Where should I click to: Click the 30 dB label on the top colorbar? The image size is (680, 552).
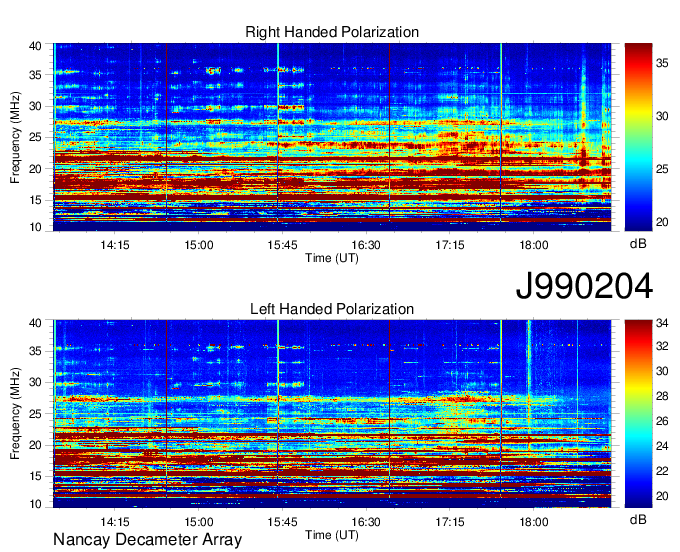point(662,116)
